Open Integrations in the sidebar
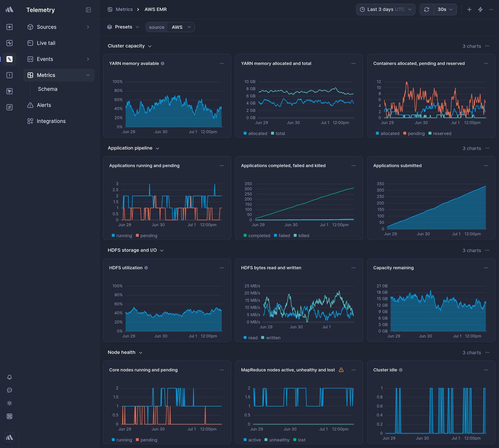This screenshot has width=499, height=448. click(x=59, y=121)
